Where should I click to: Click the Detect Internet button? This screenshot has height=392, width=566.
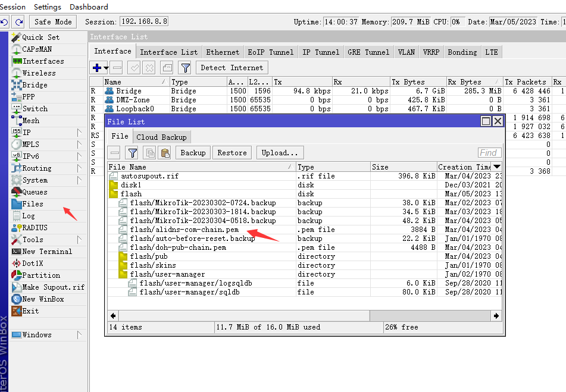[232, 68]
